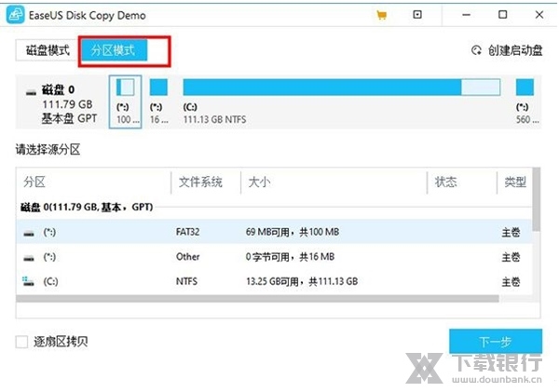Click the 创建启动盘 link
Viewport: 559px width, 392px height.
click(x=514, y=50)
